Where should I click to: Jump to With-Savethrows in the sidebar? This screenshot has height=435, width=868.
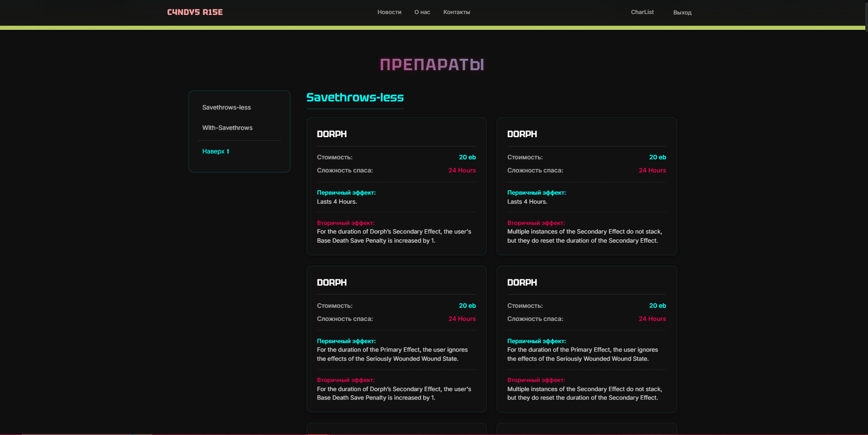click(x=227, y=128)
